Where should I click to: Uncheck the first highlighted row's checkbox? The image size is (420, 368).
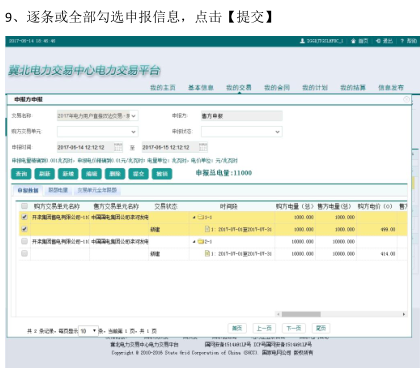click(24, 217)
